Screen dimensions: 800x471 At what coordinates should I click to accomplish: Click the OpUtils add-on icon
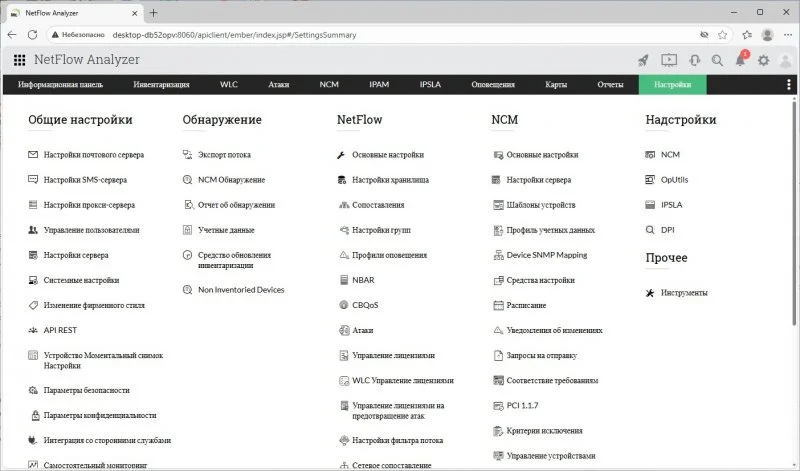click(650, 179)
